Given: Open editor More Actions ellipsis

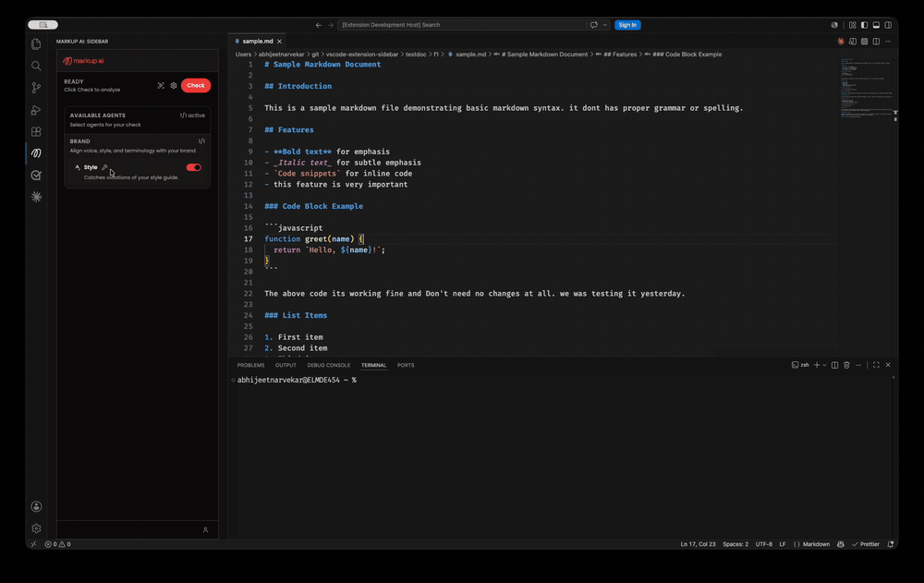Looking at the screenshot, I should pyautogui.click(x=888, y=42).
